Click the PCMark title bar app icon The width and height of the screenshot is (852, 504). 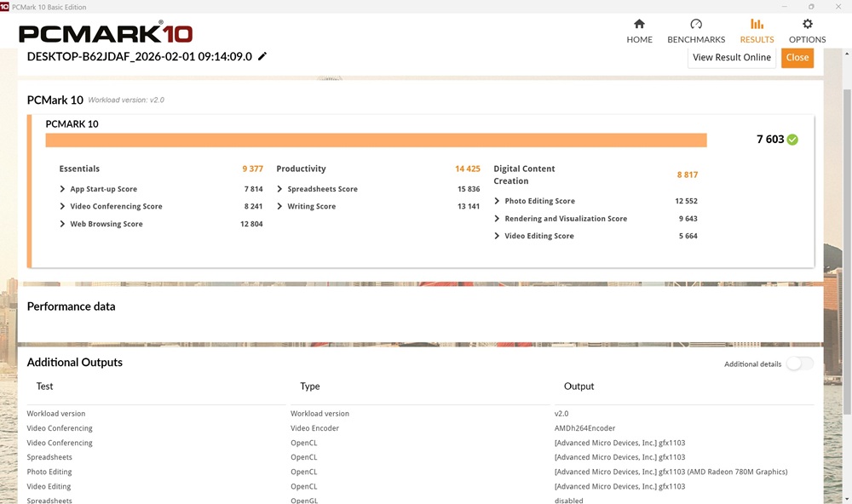coord(5,6)
